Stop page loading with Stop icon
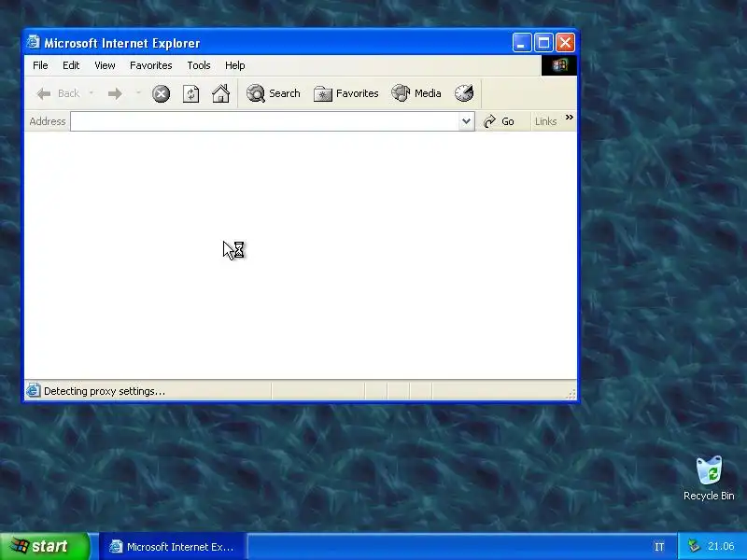The height and width of the screenshot is (560, 747). [x=161, y=93]
